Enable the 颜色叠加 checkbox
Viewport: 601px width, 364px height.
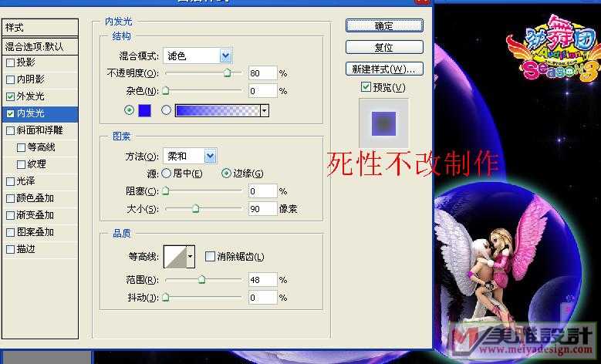point(10,198)
